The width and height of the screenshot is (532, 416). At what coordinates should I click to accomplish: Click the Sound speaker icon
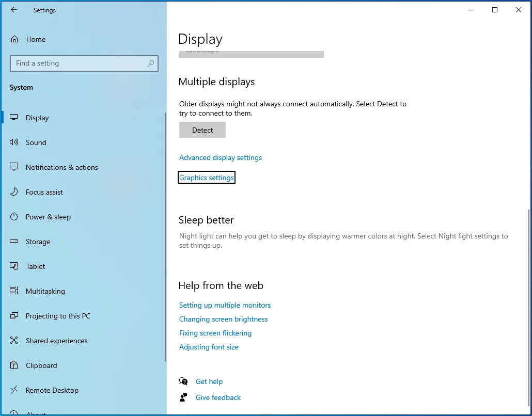click(x=14, y=142)
